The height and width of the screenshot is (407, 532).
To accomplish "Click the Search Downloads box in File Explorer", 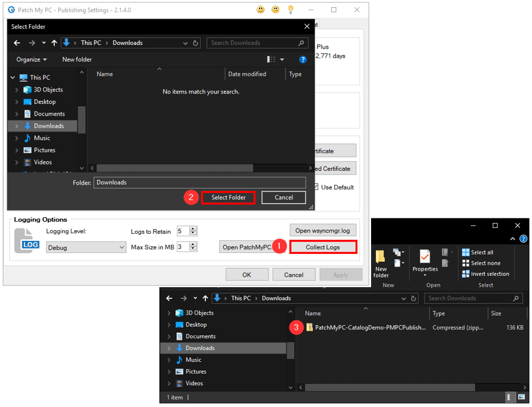I will tap(473, 298).
